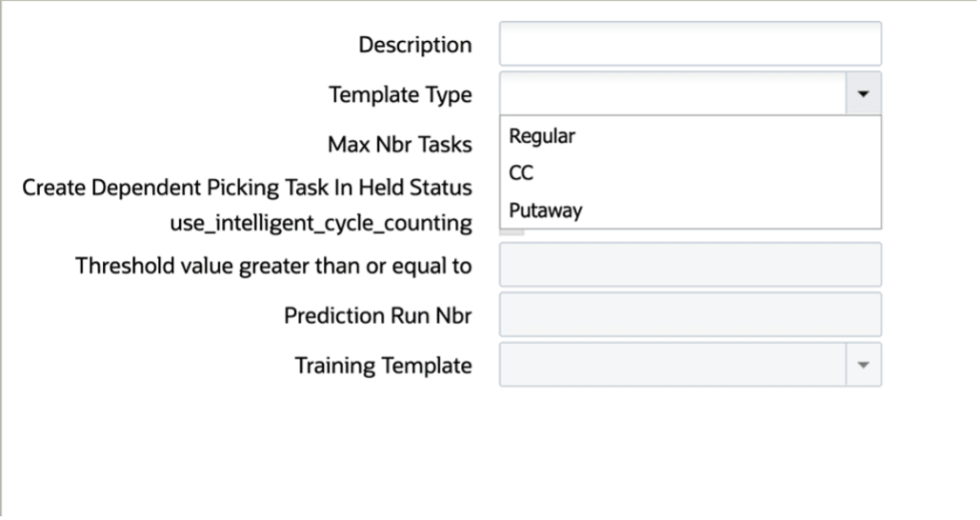980x520 pixels.
Task: Focus the Description text field
Action: pyautogui.click(x=690, y=44)
